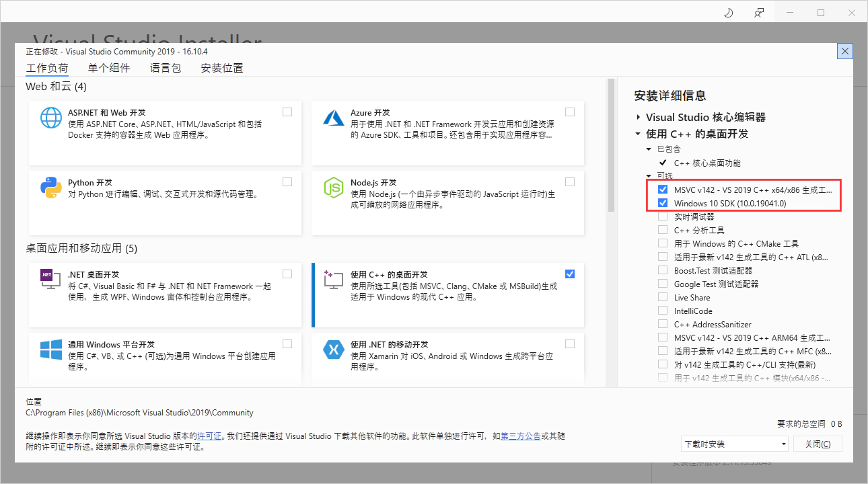The height and width of the screenshot is (484, 868).
Task: Click the C++ 核心桌面功能 included item
Action: pos(707,163)
